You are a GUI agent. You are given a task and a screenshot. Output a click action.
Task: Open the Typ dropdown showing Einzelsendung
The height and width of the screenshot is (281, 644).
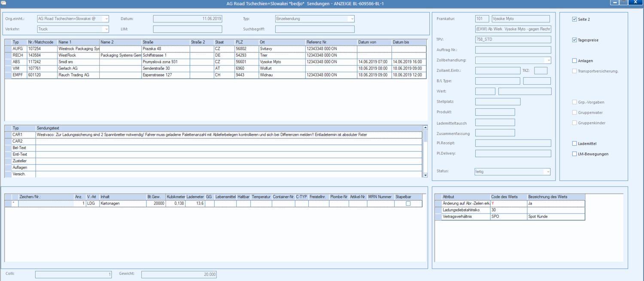[x=352, y=19]
